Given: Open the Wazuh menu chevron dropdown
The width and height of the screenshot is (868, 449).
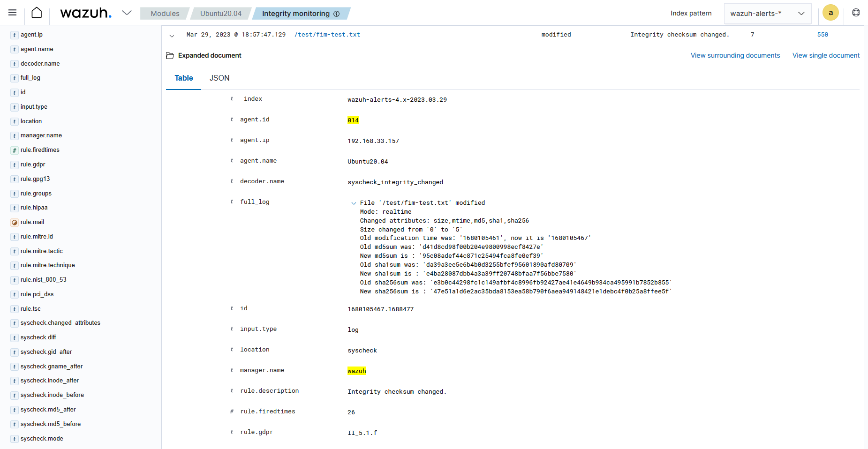Looking at the screenshot, I should [127, 13].
